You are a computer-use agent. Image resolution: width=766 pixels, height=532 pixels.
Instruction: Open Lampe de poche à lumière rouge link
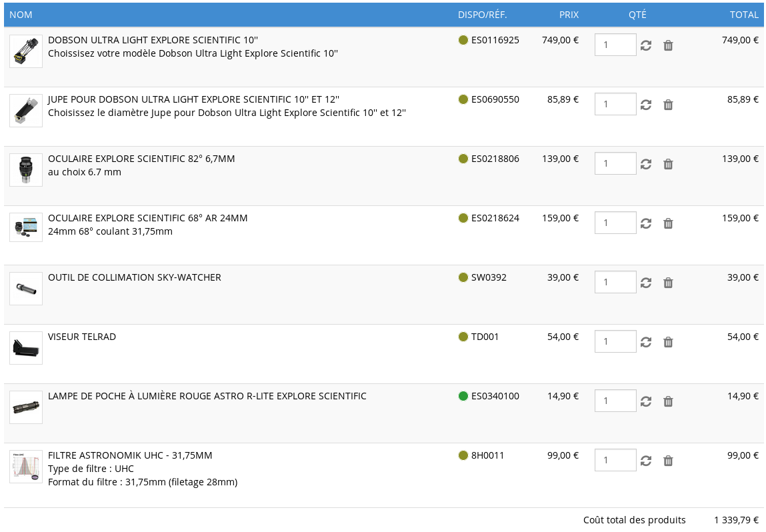[207, 396]
